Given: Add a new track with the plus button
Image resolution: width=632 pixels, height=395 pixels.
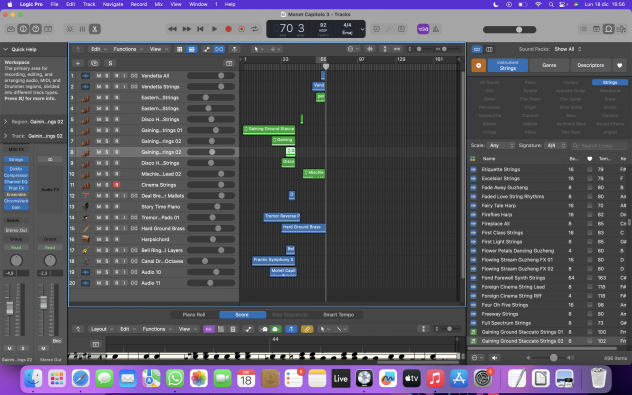Looking at the screenshot, I should click(78, 63).
